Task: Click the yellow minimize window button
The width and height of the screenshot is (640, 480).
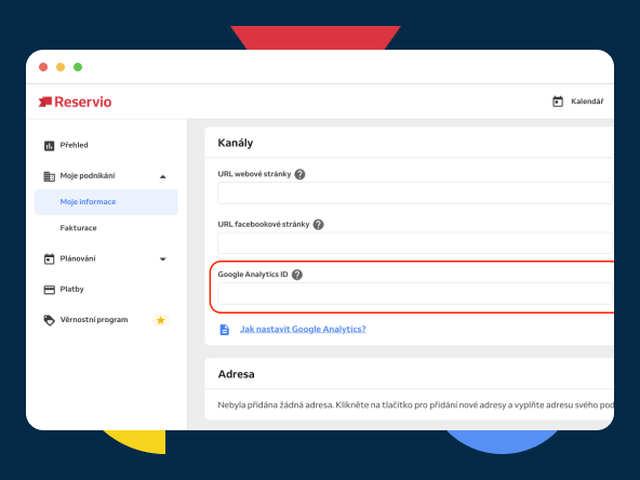Action: (x=60, y=67)
